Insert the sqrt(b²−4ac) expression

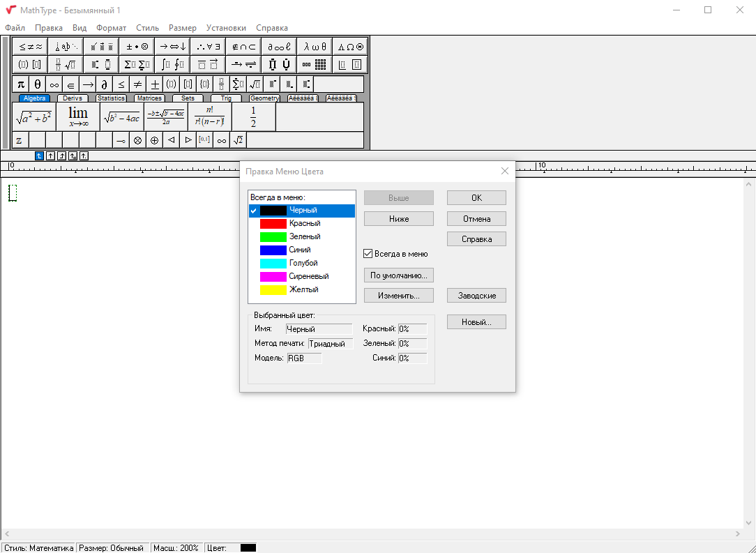pyautogui.click(x=121, y=116)
